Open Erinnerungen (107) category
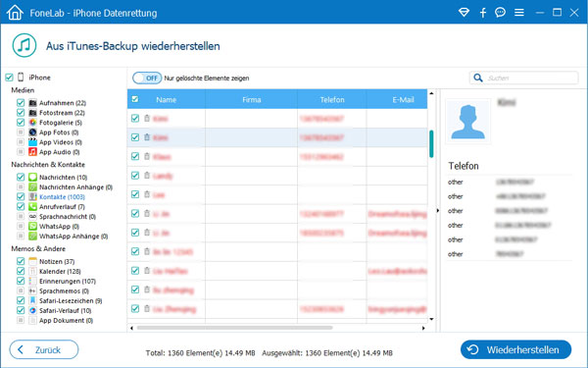The height and width of the screenshot is (368, 588). (x=68, y=281)
